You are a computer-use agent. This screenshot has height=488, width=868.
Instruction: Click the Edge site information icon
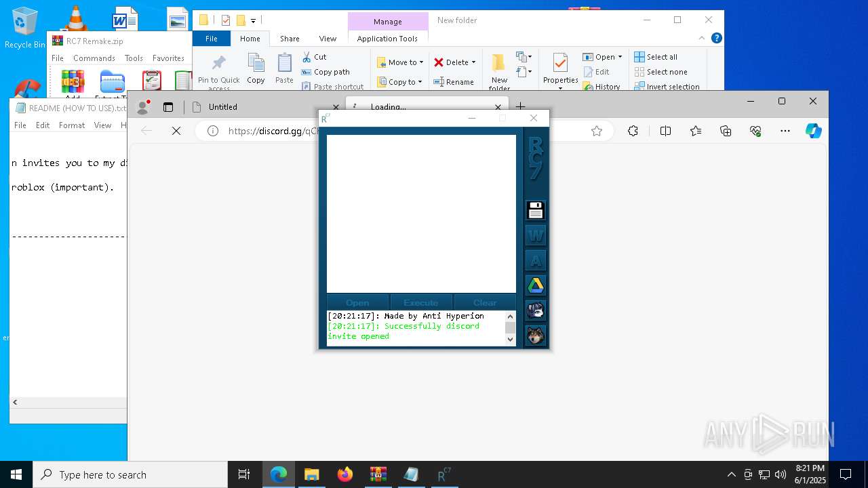coord(213,131)
